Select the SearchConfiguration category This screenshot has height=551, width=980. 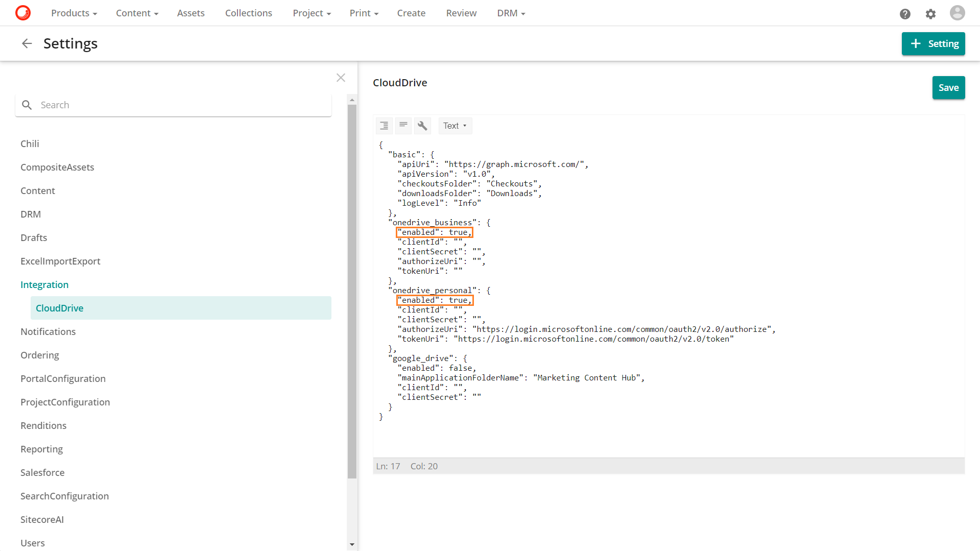64,496
